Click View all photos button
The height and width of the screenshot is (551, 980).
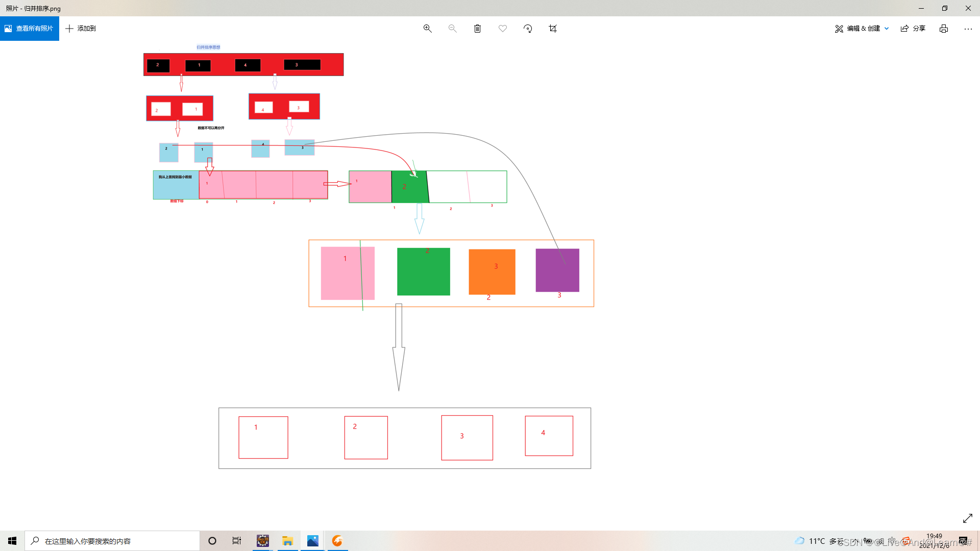30,29
